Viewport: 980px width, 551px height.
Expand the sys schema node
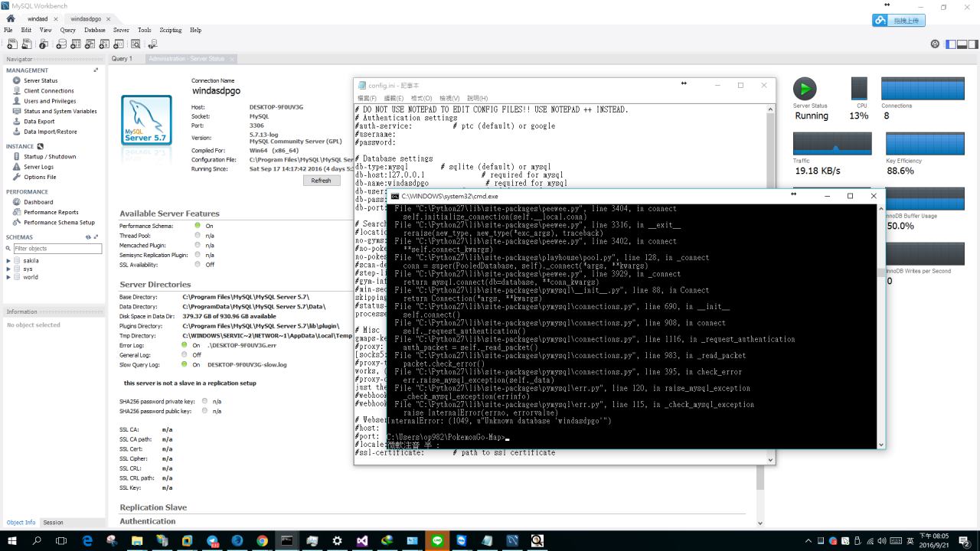8,269
